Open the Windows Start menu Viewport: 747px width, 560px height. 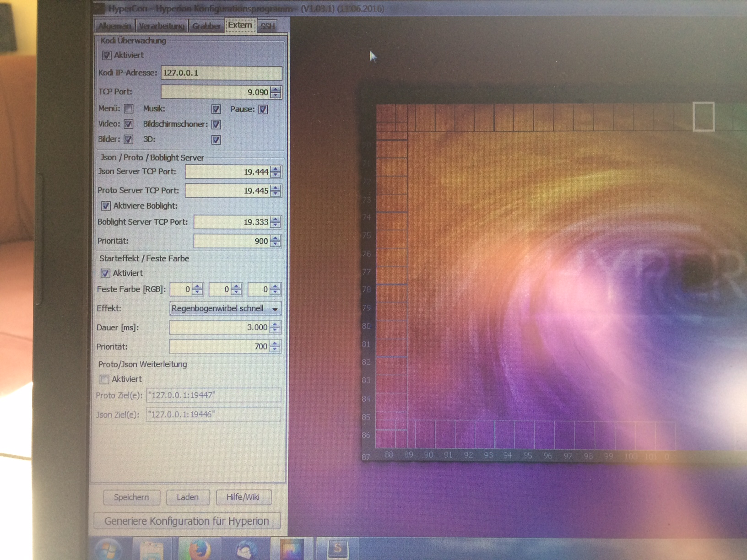coord(109,549)
